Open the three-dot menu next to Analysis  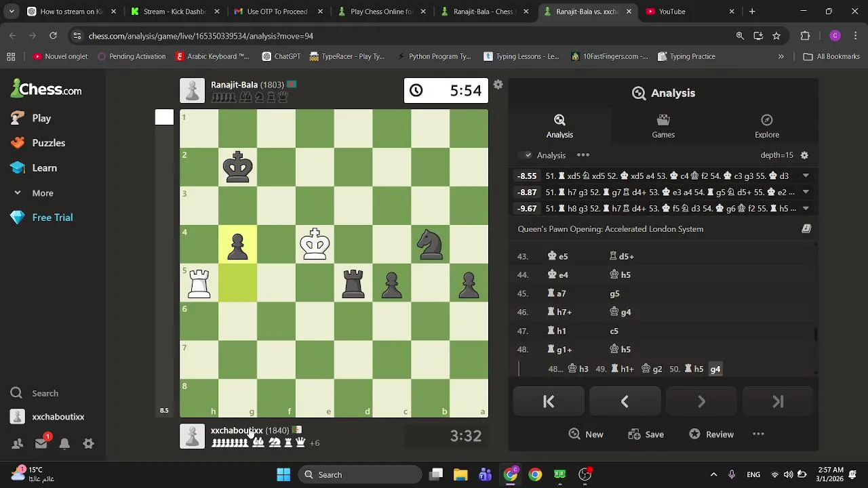point(583,155)
